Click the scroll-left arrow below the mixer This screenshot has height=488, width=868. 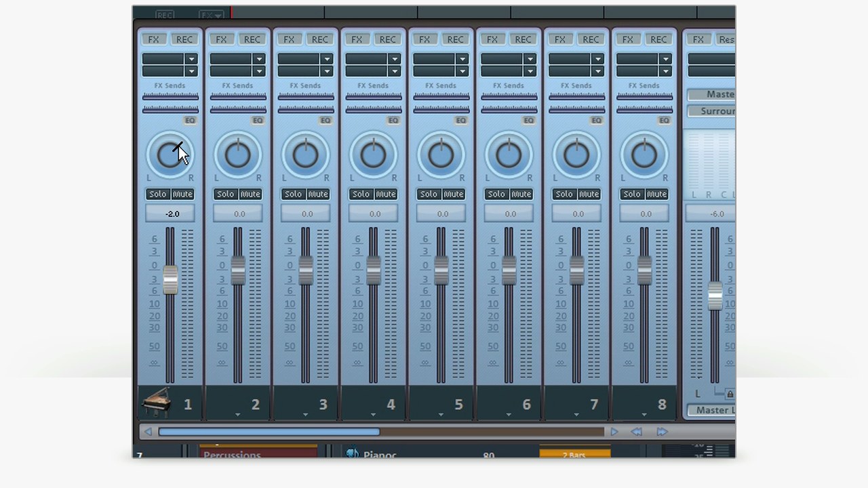(x=148, y=432)
